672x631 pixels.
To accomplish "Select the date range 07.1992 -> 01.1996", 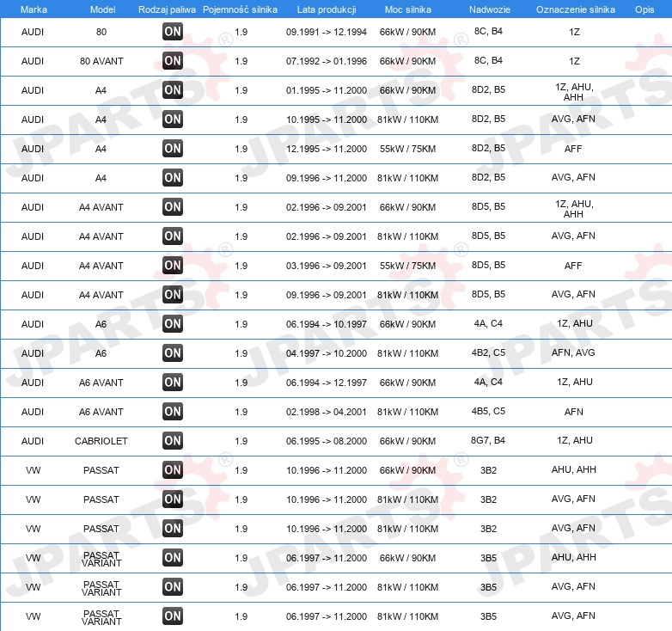I will coord(327,61).
